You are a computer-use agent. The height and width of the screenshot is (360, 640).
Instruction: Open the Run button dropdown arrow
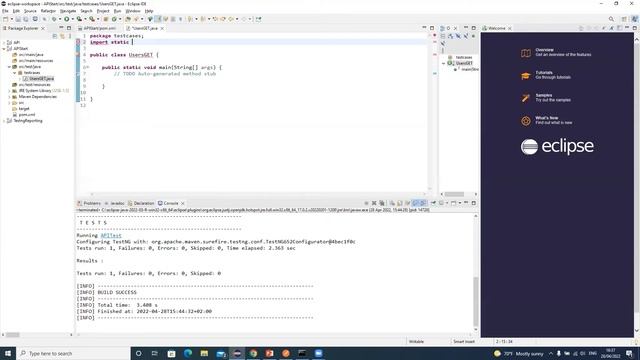point(72,19)
